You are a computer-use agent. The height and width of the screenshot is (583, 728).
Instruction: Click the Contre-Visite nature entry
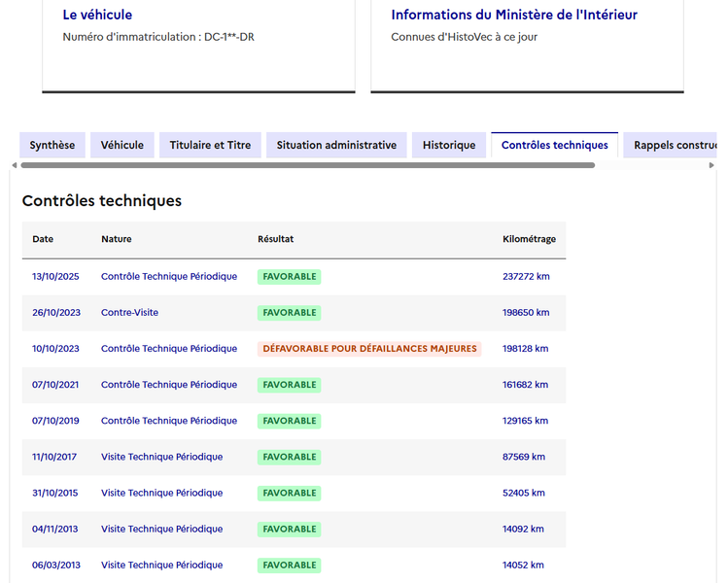click(129, 313)
